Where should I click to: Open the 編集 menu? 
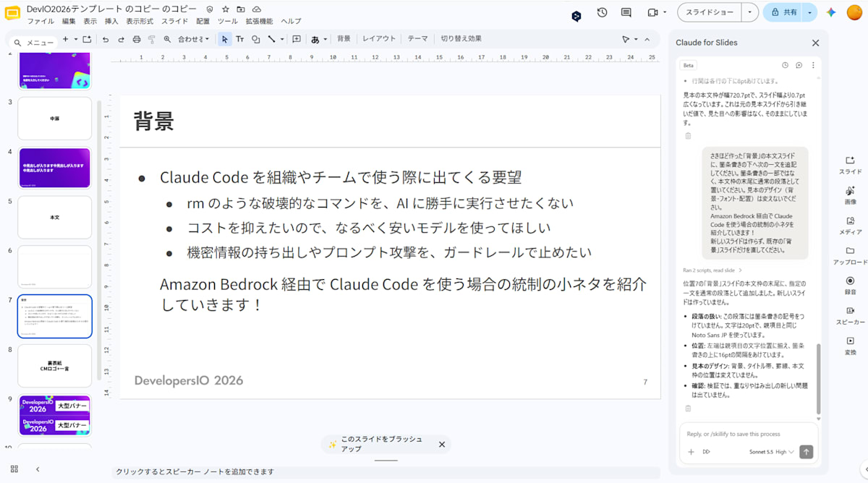(x=69, y=21)
